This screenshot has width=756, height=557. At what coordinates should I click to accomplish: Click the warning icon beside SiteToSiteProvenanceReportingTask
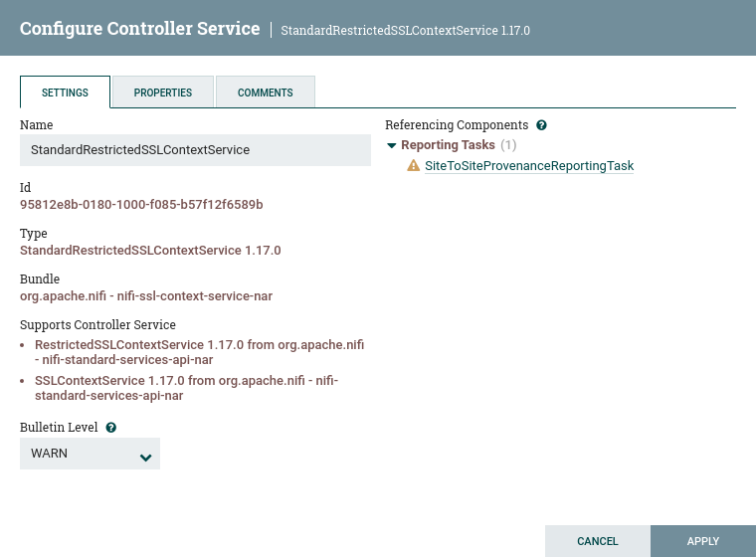[414, 166]
